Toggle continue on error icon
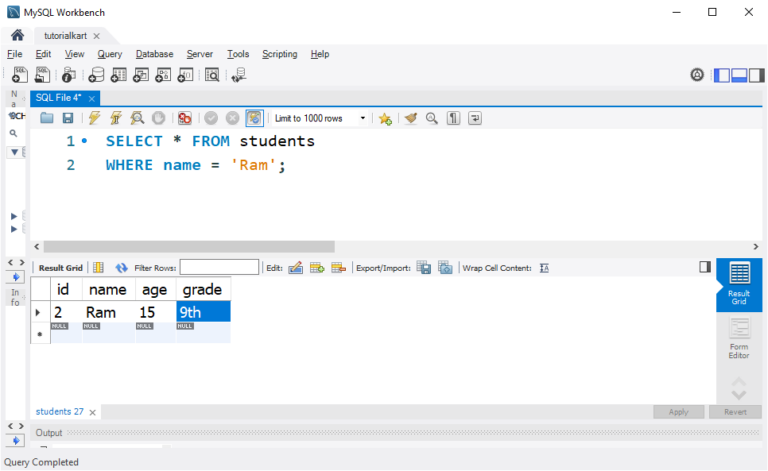 tap(185, 118)
